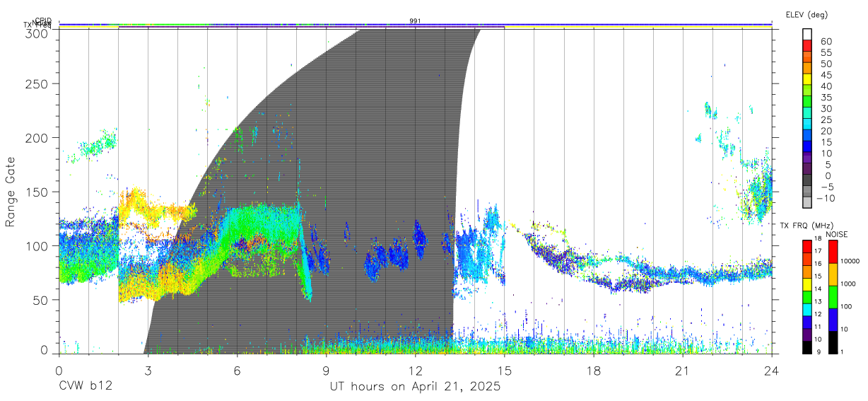Viewport: 868px width, 401px height.
Task: Click UT hours axis tick '15'
Action: [x=504, y=371]
